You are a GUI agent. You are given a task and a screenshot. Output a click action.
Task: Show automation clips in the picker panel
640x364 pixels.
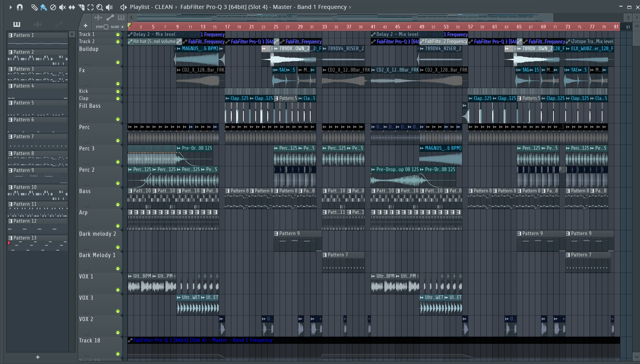pyautogui.click(x=59, y=24)
